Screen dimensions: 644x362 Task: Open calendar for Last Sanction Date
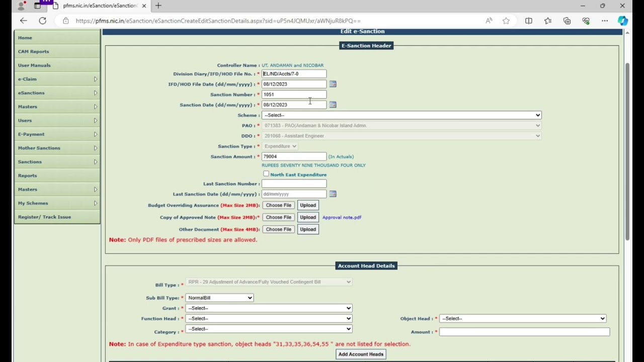[x=333, y=194]
